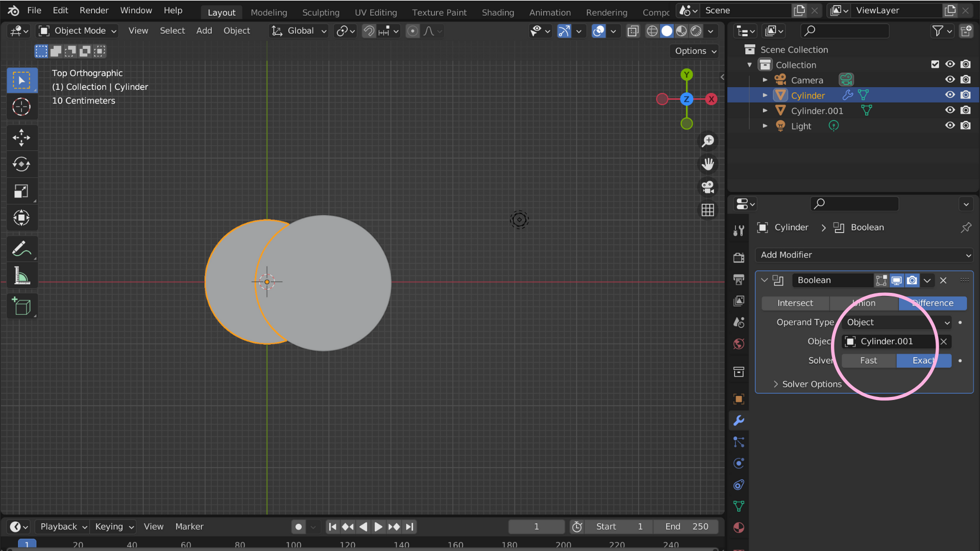Select the Move tool
The height and width of the screenshot is (551, 980).
point(21,137)
